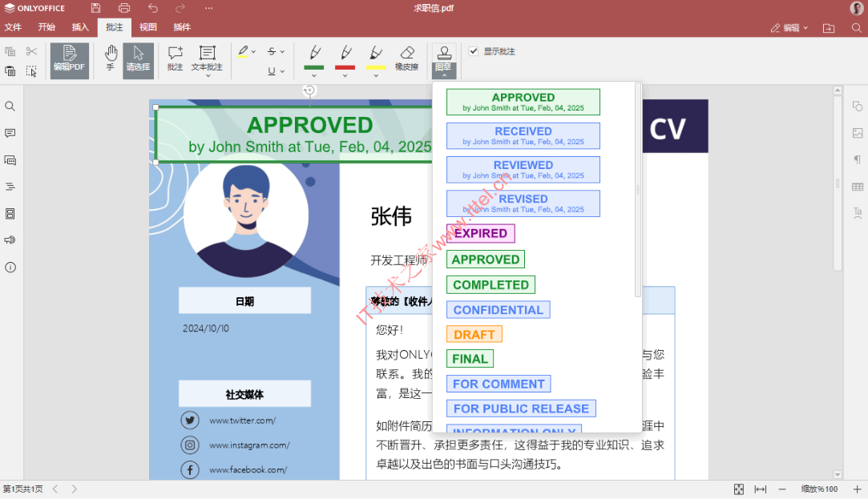
Task: Paste using the clipboard icon
Action: pyautogui.click(x=10, y=70)
